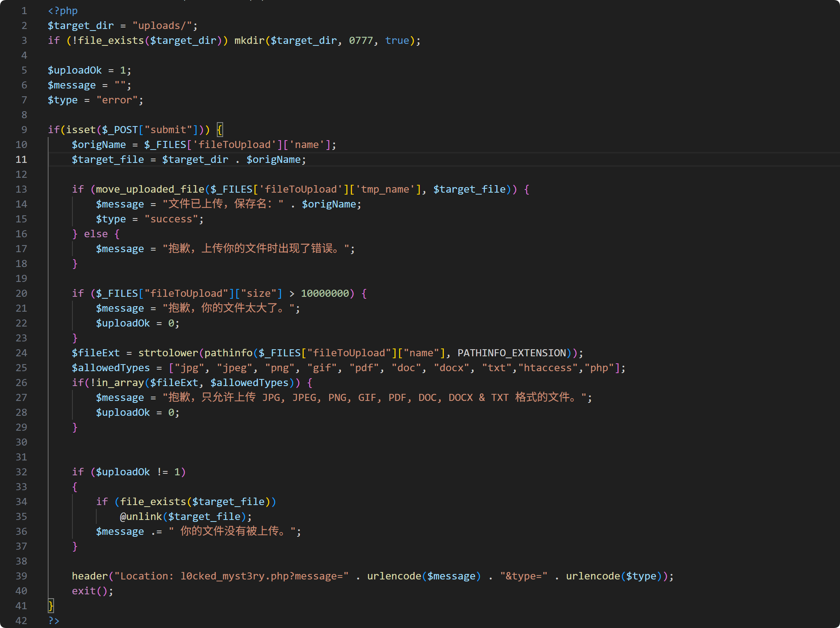The width and height of the screenshot is (840, 628).
Task: Click the PATHINFO_EXTENSION constant
Action: pos(512,353)
